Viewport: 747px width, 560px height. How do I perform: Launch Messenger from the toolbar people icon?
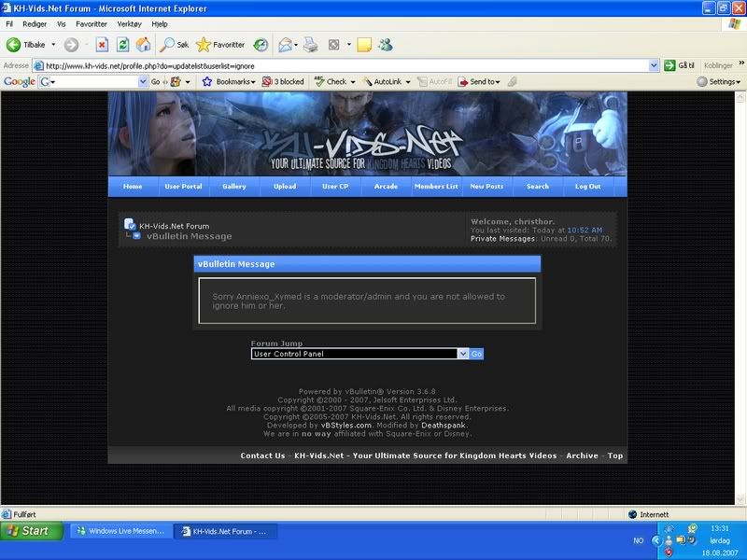pos(386,45)
